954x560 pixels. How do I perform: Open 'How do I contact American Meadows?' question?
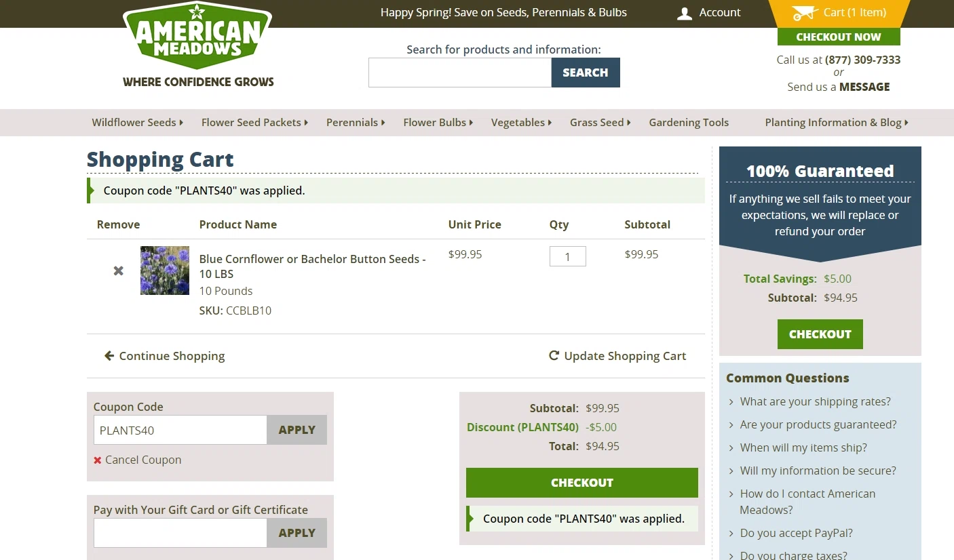pos(807,502)
